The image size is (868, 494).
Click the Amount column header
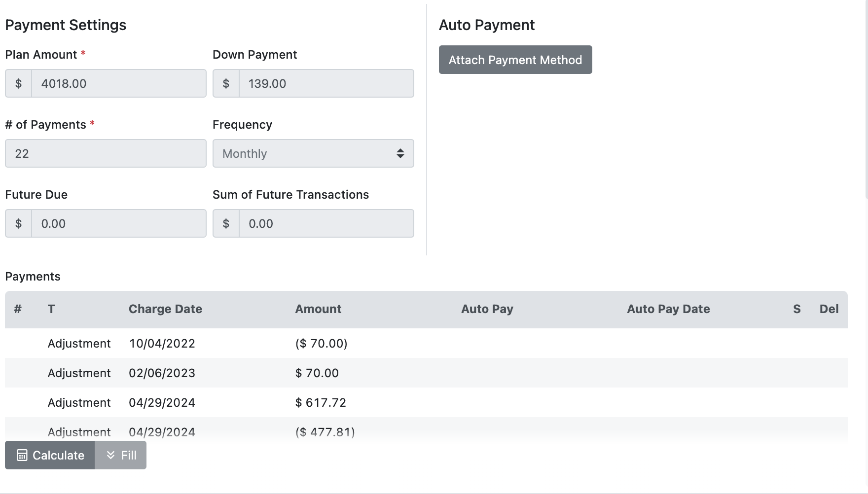point(318,309)
